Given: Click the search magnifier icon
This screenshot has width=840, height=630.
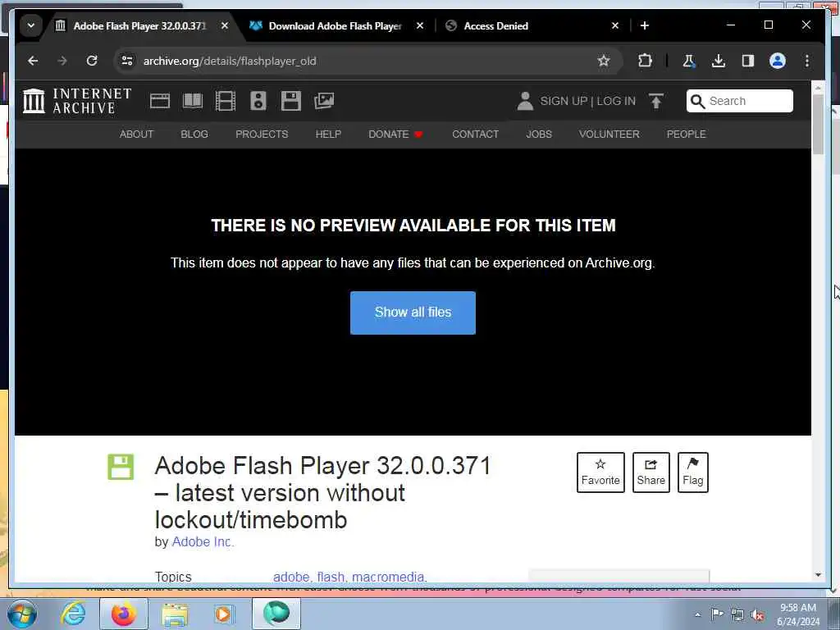Looking at the screenshot, I should pyautogui.click(x=697, y=101).
